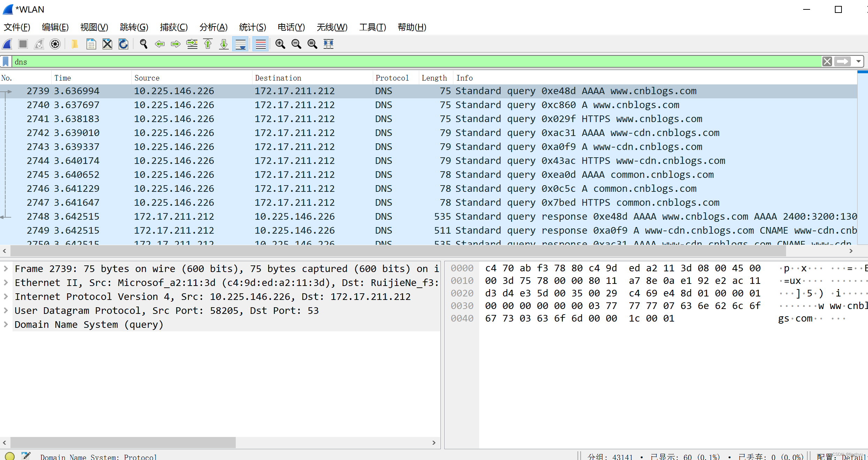Open the display filter history dropdown

[x=859, y=61]
